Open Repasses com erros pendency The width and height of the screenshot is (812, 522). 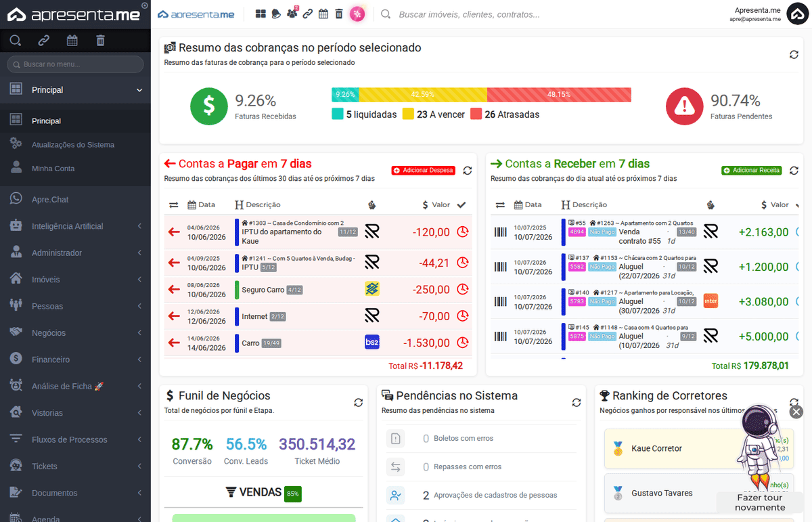click(482, 466)
